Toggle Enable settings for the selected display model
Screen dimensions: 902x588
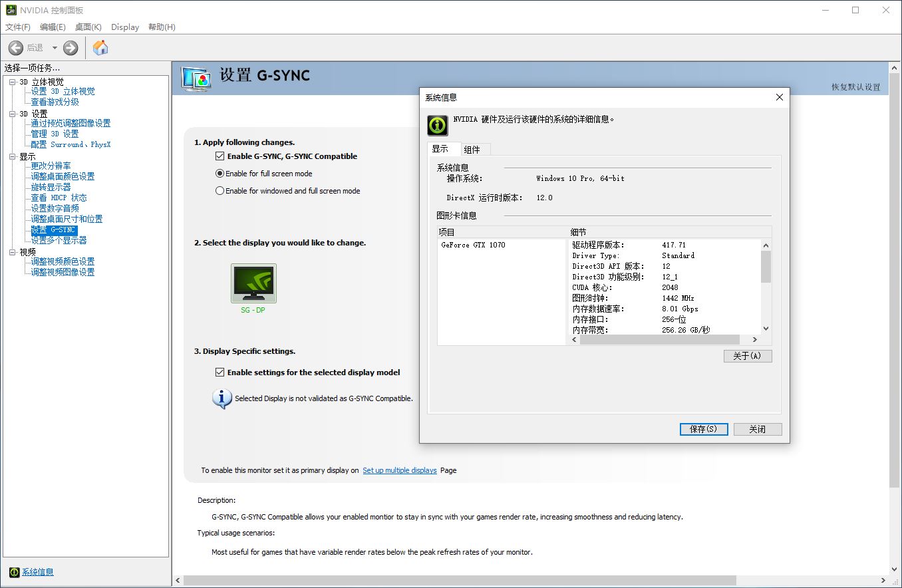[220, 372]
